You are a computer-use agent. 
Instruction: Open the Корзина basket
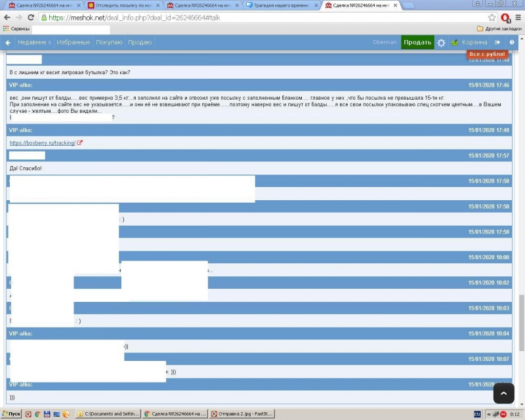[x=469, y=43]
